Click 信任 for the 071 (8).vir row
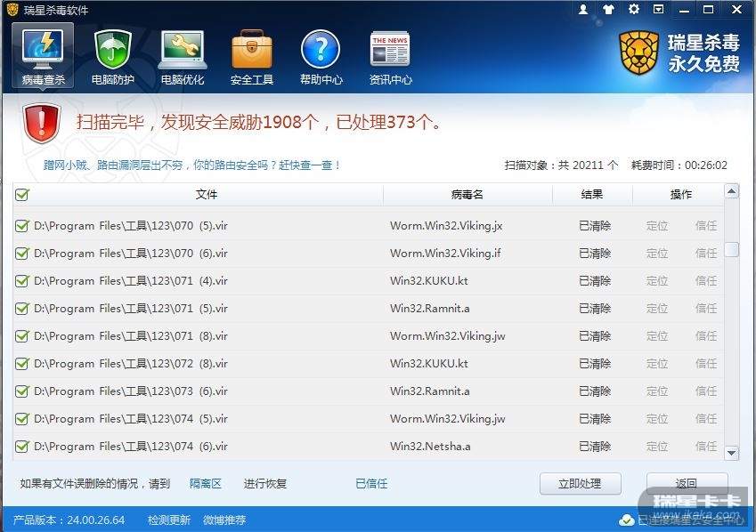 (x=706, y=336)
